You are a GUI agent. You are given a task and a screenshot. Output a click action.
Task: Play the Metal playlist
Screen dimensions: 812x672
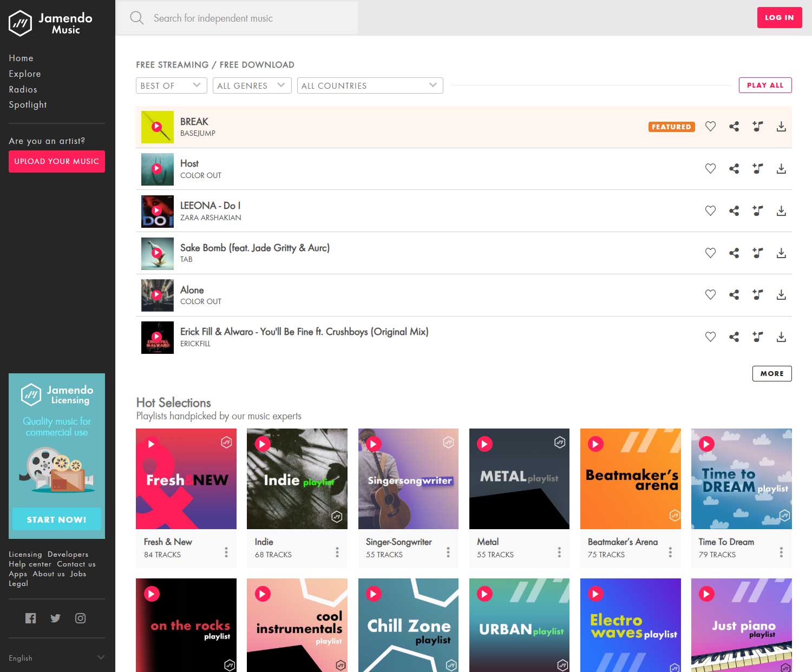tap(484, 444)
